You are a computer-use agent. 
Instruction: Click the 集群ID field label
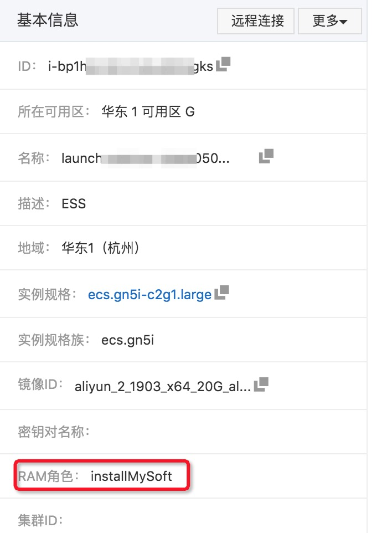coord(40,520)
